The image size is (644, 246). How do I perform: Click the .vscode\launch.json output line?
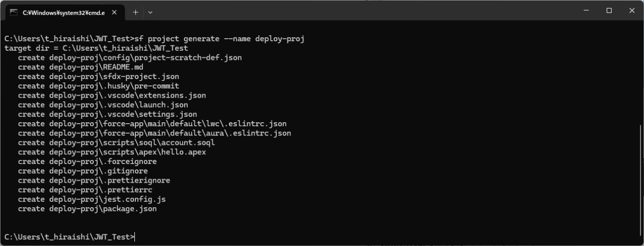[103, 105]
